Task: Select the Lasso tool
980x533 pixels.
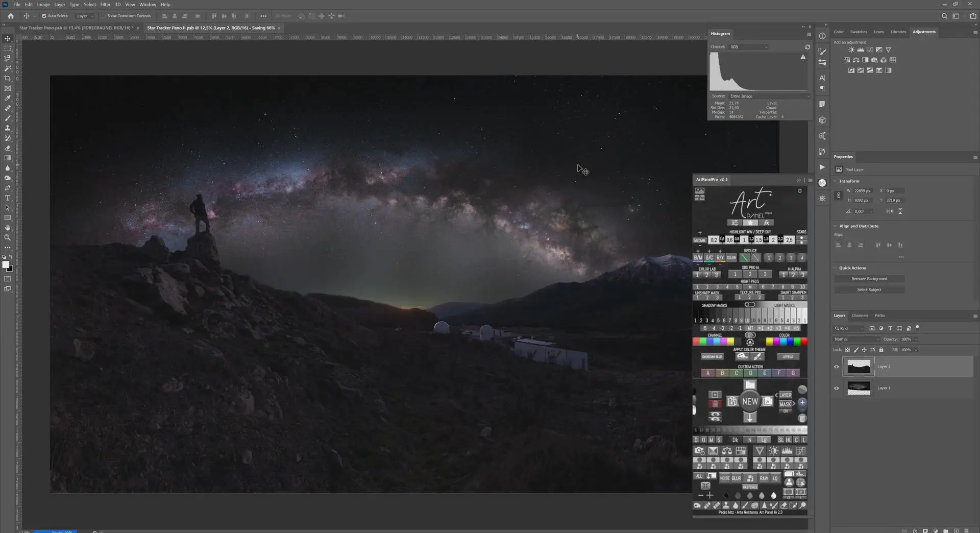Action: click(x=8, y=58)
